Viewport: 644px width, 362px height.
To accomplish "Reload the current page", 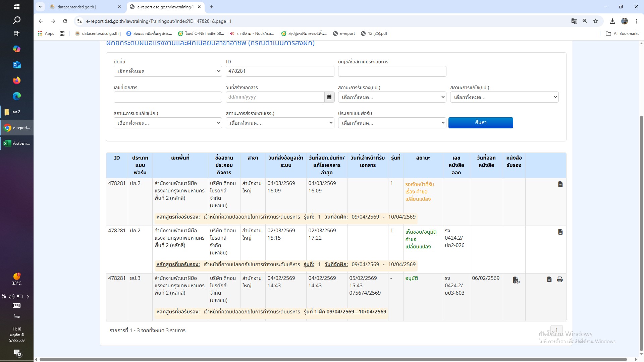I will coord(65,21).
